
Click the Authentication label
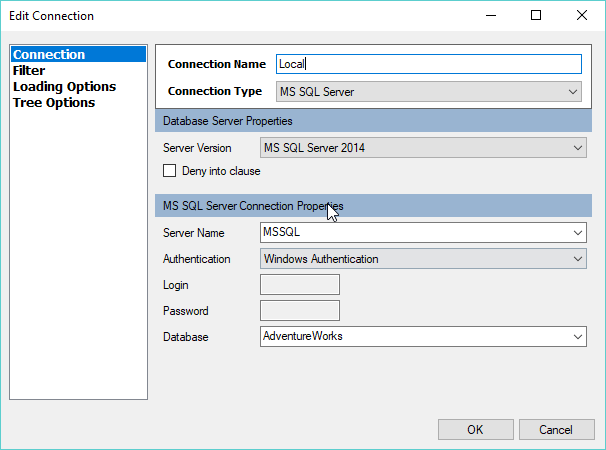click(x=197, y=259)
